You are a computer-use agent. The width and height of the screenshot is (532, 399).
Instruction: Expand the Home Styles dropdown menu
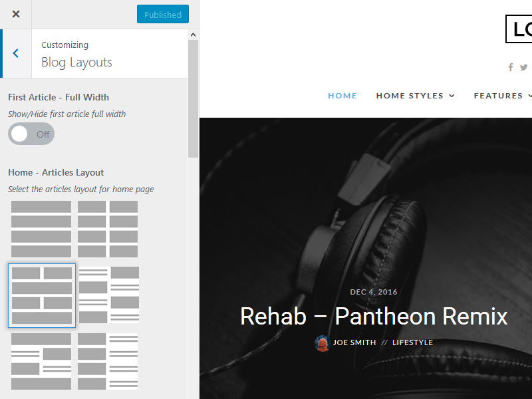point(415,96)
